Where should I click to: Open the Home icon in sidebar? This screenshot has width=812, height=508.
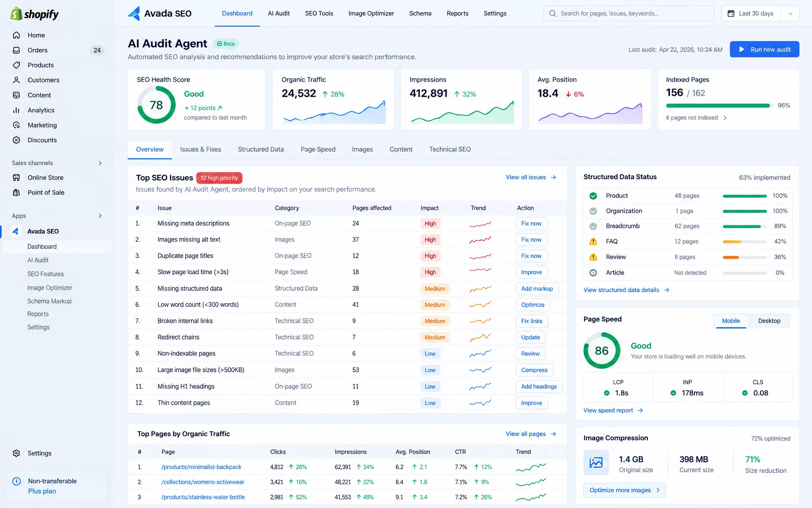[16, 35]
